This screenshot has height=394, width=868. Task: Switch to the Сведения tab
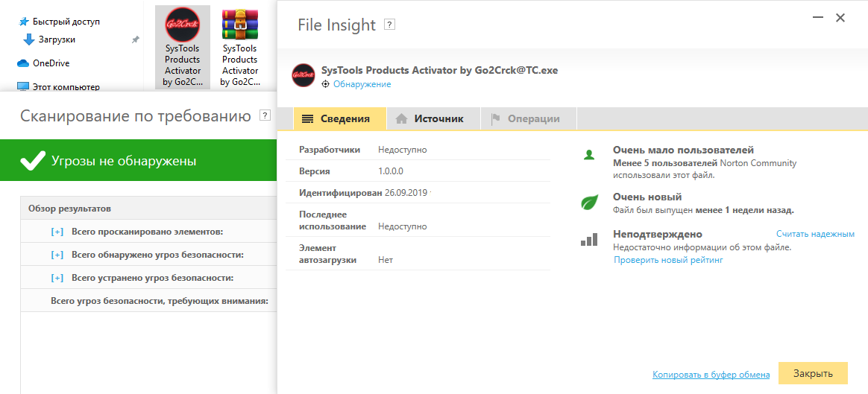[x=339, y=118]
